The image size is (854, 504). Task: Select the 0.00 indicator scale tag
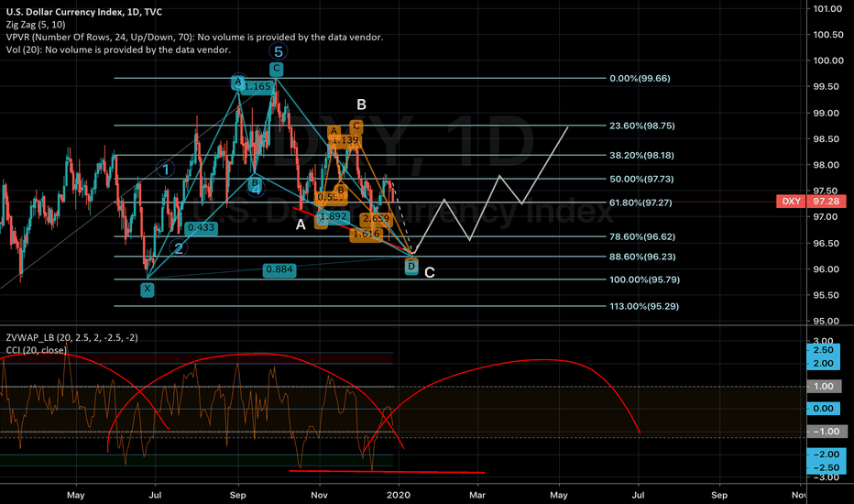tap(824, 409)
